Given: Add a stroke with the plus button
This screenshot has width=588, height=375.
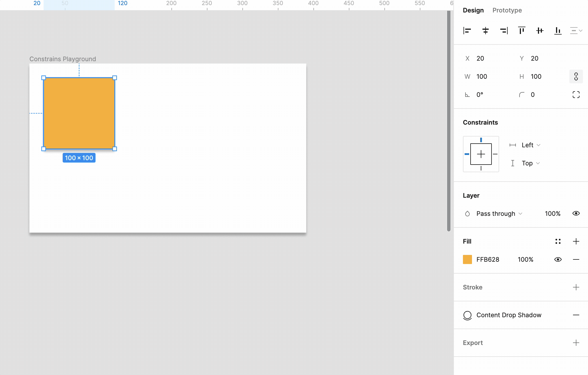Looking at the screenshot, I should [576, 287].
